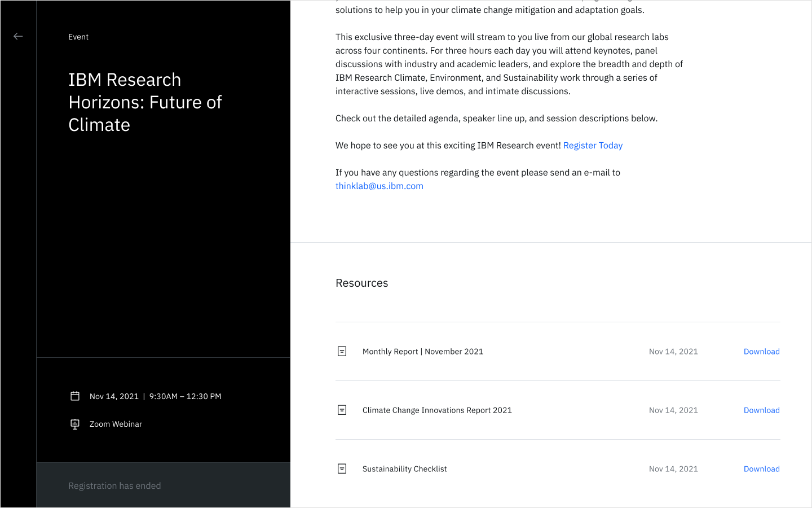
Task: Download Climate Change Innovations Report 2021
Action: tap(761, 410)
